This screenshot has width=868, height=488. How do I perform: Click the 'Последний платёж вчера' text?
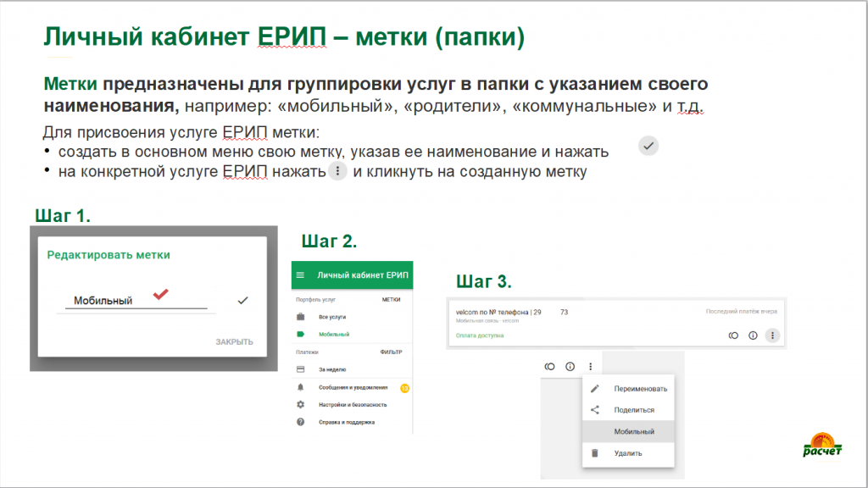tap(741, 312)
